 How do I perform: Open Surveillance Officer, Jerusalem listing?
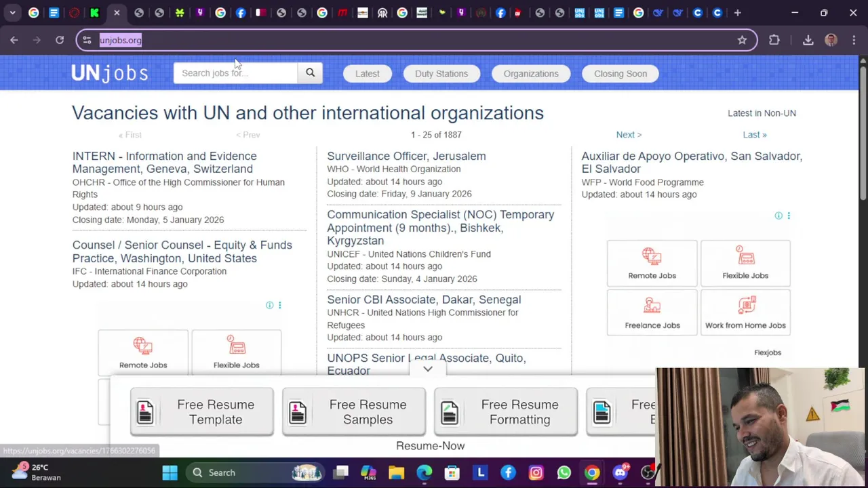[x=406, y=156]
